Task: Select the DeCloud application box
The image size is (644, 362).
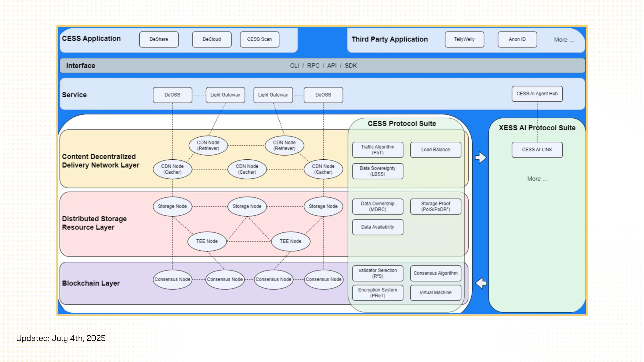Action: coord(212,39)
